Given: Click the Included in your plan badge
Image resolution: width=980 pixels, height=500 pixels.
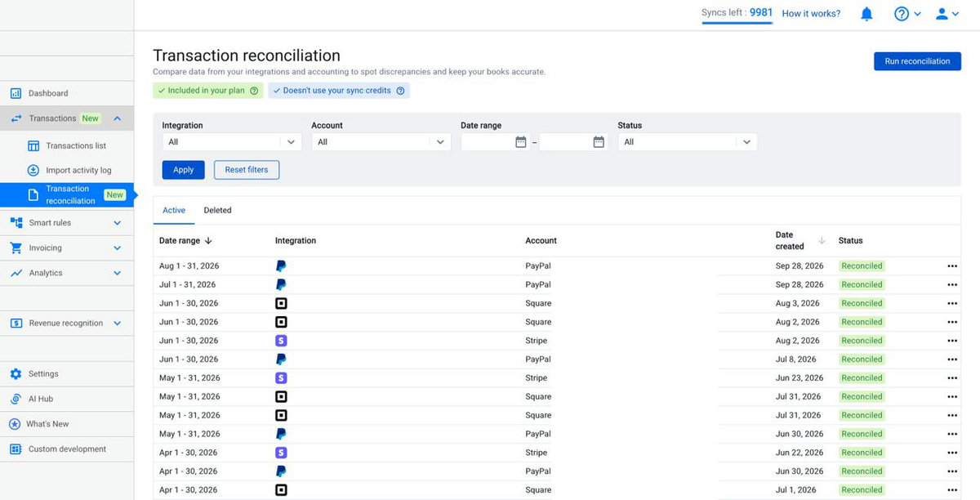Looking at the screenshot, I should 207,91.
